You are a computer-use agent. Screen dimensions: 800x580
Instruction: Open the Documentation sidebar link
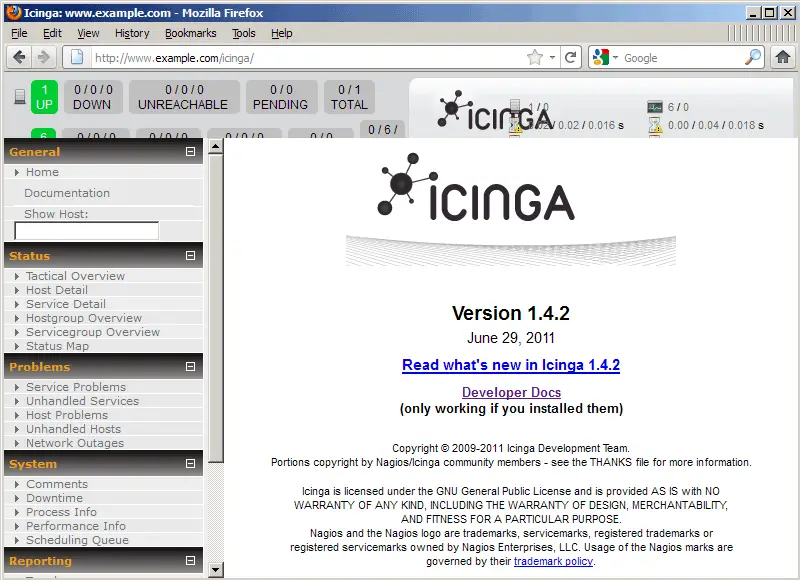tap(67, 193)
